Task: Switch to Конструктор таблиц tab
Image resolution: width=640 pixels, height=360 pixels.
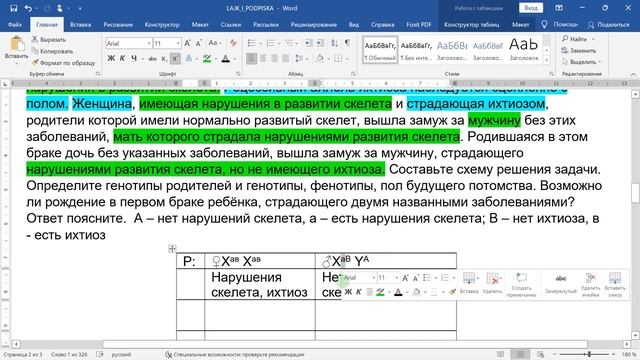Action: point(471,24)
